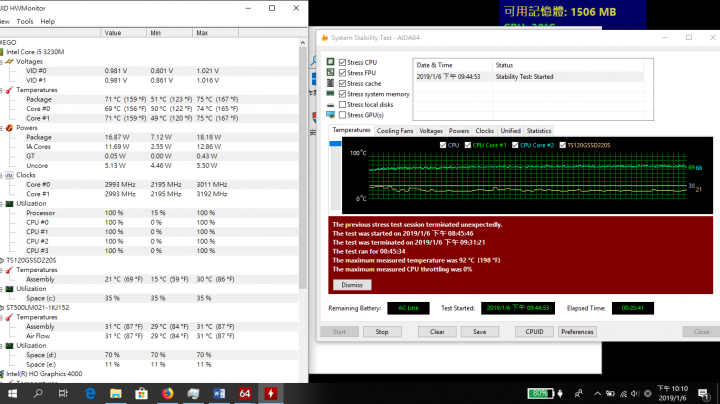Viewport: 720px width, 404px height.
Task: Collapse the Voltages tree node
Action: click(x=2, y=62)
